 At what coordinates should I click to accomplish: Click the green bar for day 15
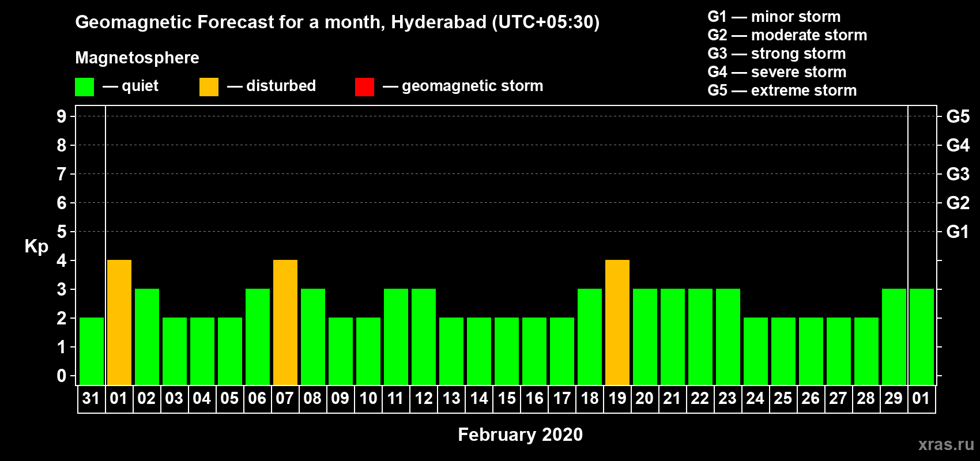click(x=507, y=351)
